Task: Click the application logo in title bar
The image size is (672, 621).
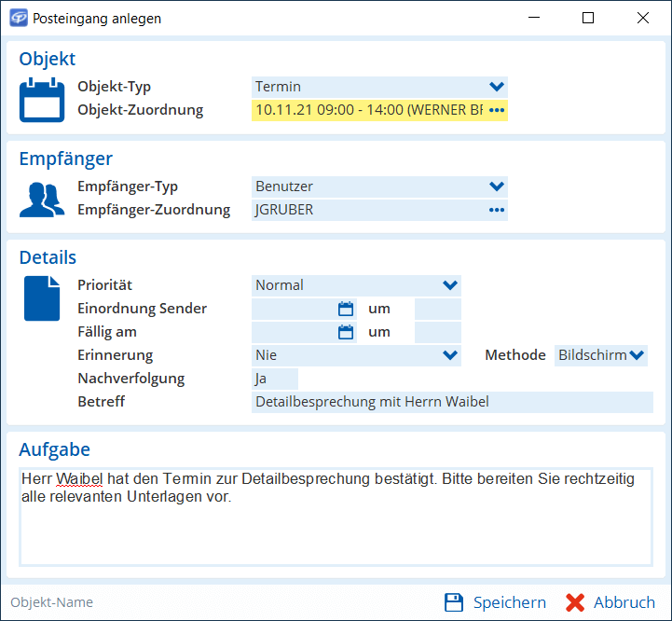Action: coord(18,18)
